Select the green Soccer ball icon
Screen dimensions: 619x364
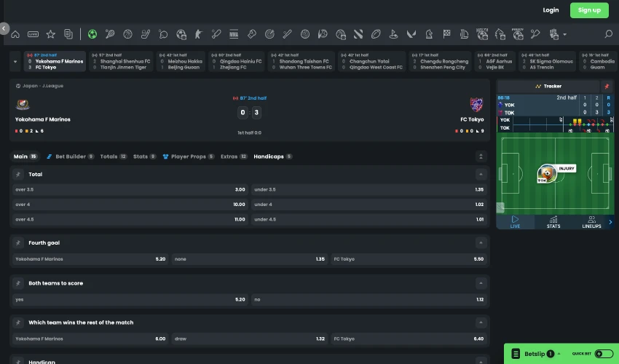coord(92,34)
